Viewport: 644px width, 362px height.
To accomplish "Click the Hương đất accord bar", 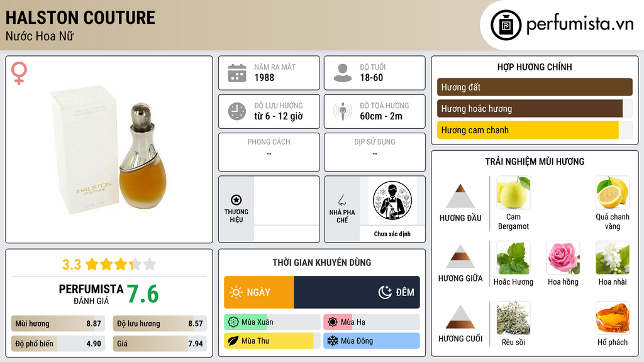I will tap(535, 87).
